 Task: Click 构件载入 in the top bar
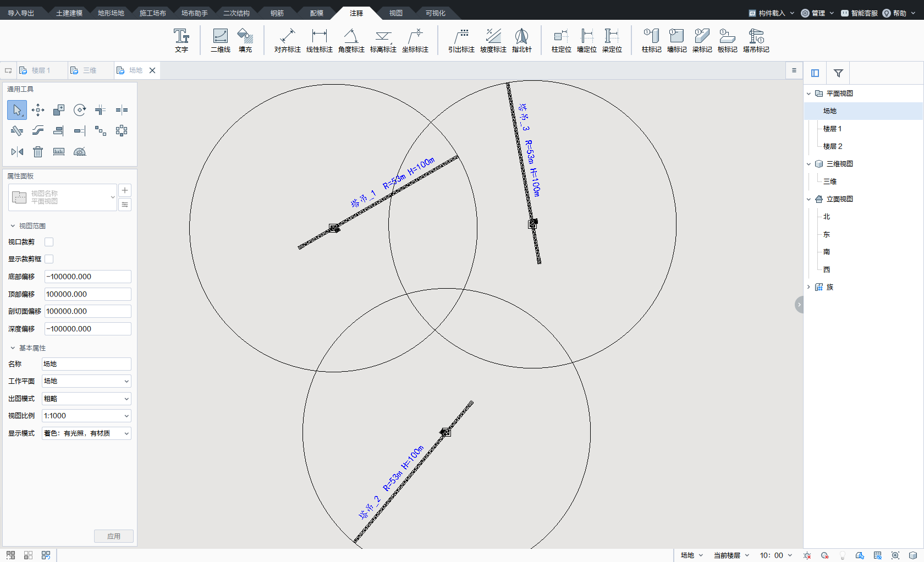pos(771,13)
